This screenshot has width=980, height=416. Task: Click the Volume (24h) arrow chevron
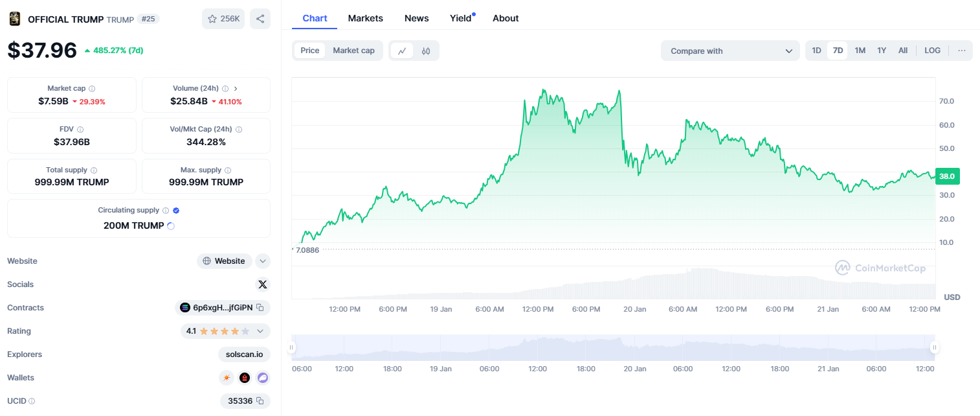(x=236, y=89)
